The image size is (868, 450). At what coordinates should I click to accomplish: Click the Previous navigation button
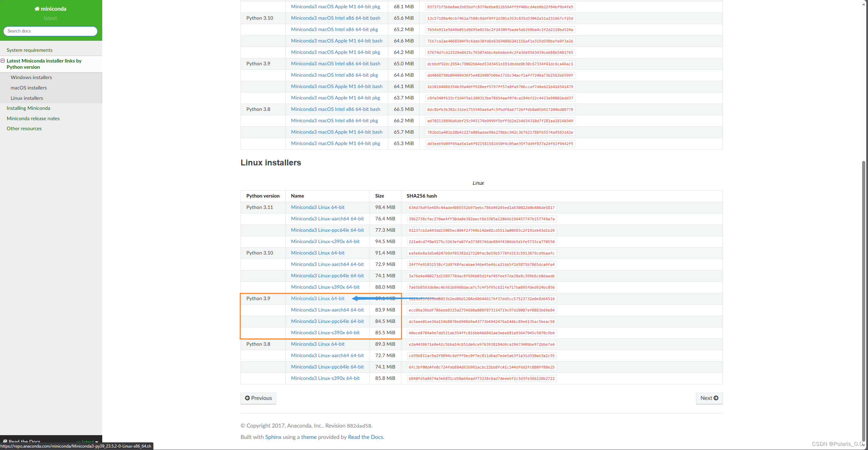tap(258, 398)
